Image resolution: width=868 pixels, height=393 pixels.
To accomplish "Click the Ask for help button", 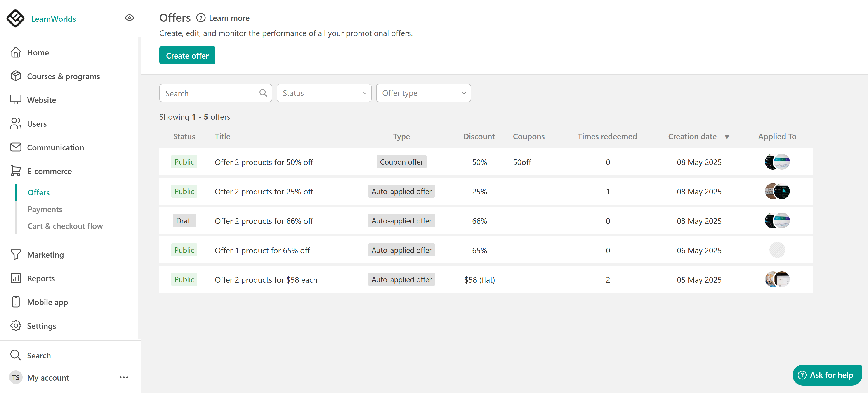I will (x=827, y=375).
